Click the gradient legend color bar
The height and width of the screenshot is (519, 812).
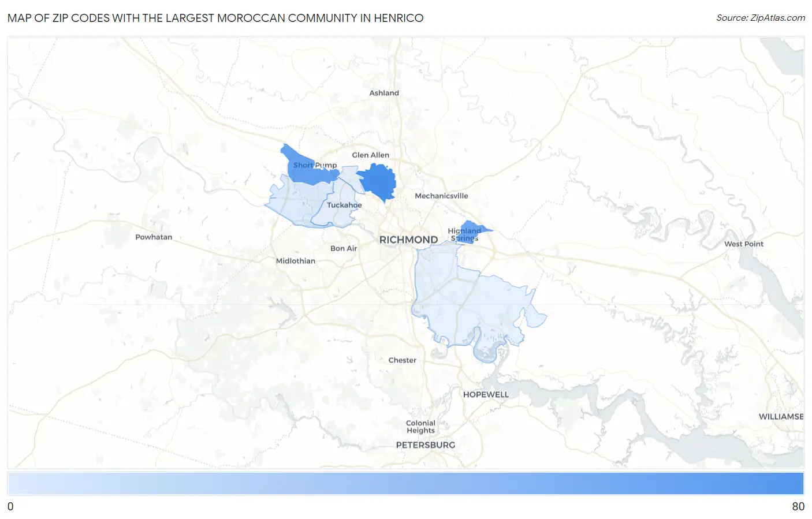pyautogui.click(x=406, y=484)
